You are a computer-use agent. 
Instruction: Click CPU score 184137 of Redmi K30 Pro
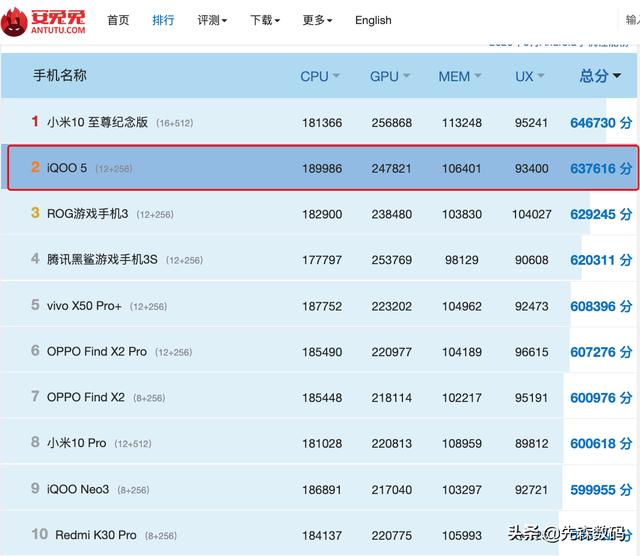(322, 536)
